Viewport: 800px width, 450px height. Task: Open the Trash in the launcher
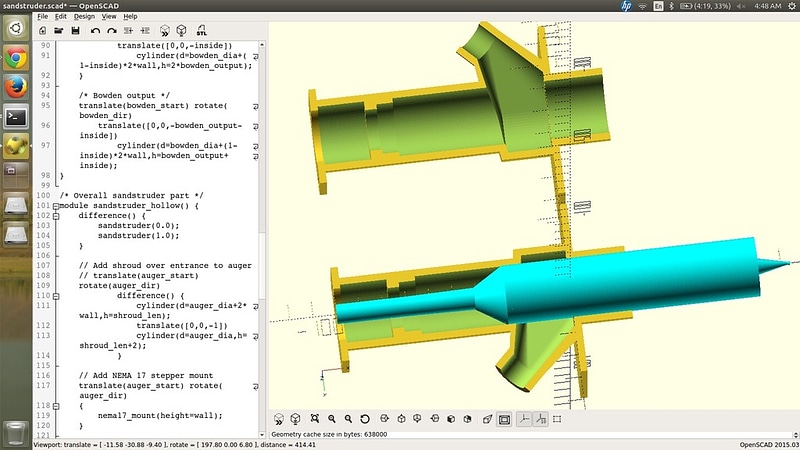pos(16,434)
